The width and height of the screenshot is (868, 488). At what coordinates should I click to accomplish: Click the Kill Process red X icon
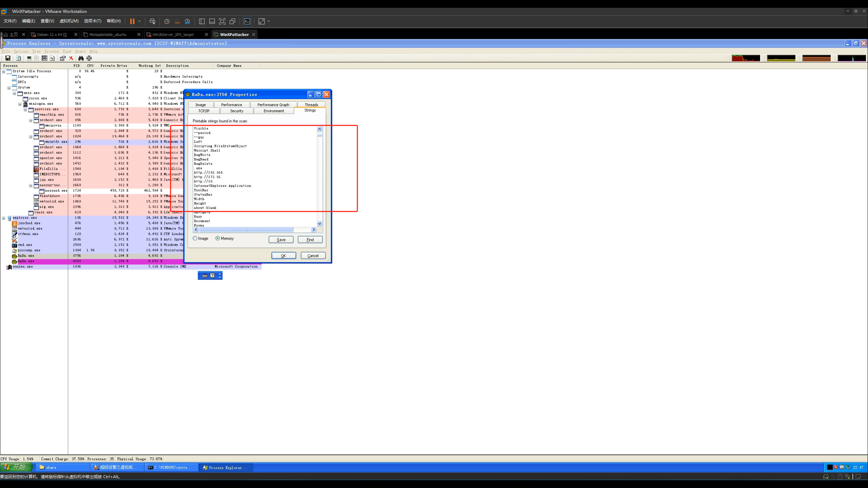click(x=71, y=58)
